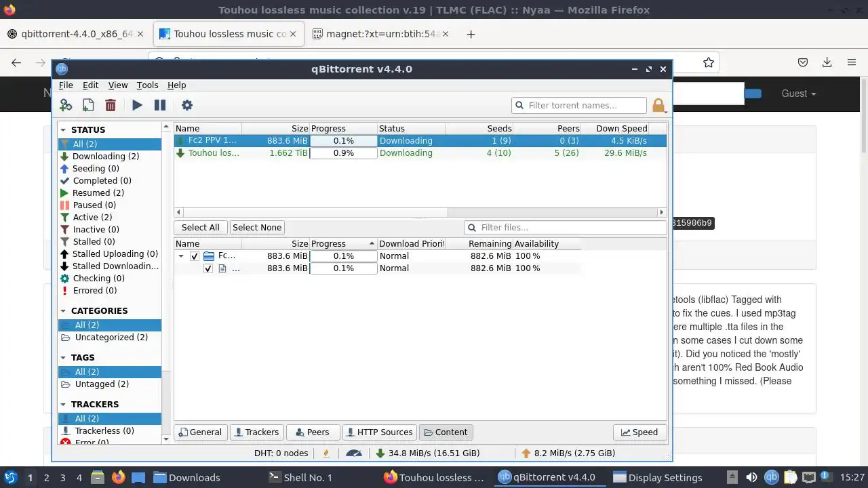Collapse the CATEGORIES section
Screen dimensions: 868x488
click(63, 310)
